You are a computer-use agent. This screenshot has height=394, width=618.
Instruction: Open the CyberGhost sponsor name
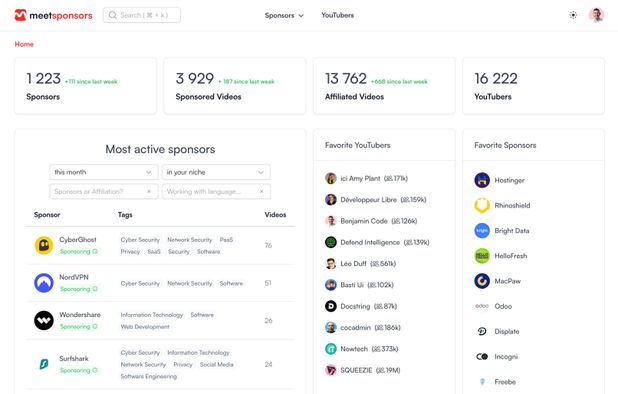click(78, 240)
